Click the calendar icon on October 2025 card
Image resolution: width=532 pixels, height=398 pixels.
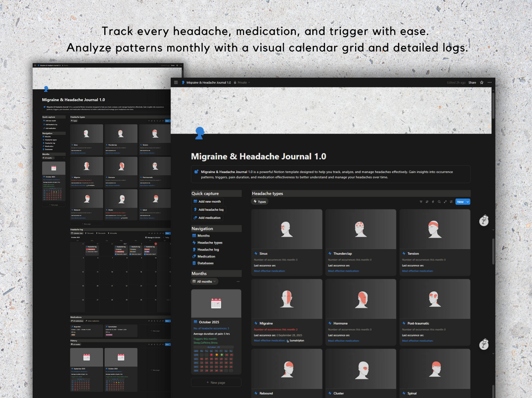coord(216,303)
